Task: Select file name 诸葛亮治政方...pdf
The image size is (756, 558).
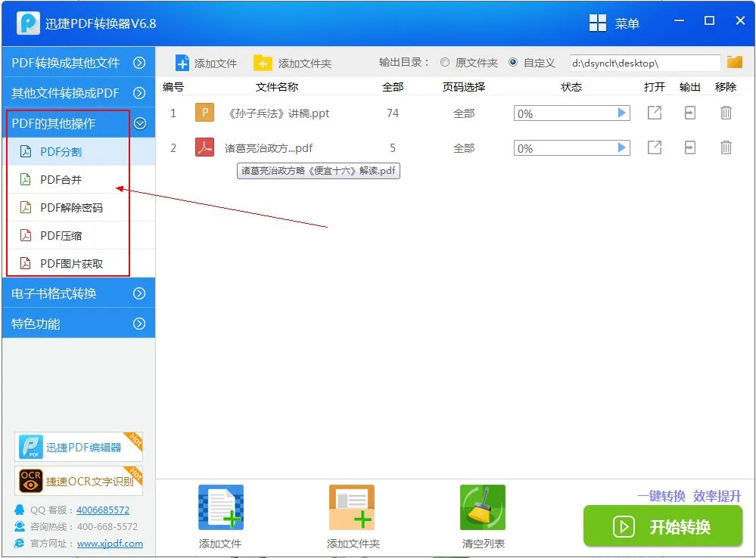Action: [x=269, y=148]
